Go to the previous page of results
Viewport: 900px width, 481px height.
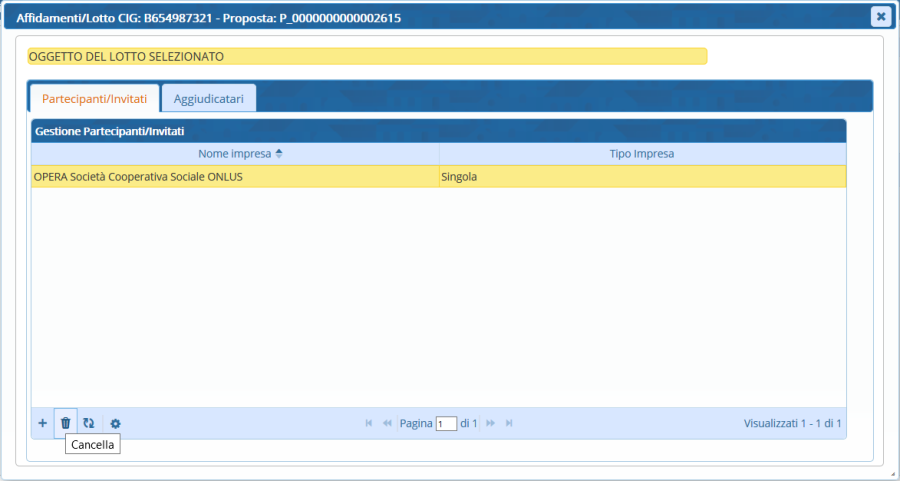pos(387,423)
